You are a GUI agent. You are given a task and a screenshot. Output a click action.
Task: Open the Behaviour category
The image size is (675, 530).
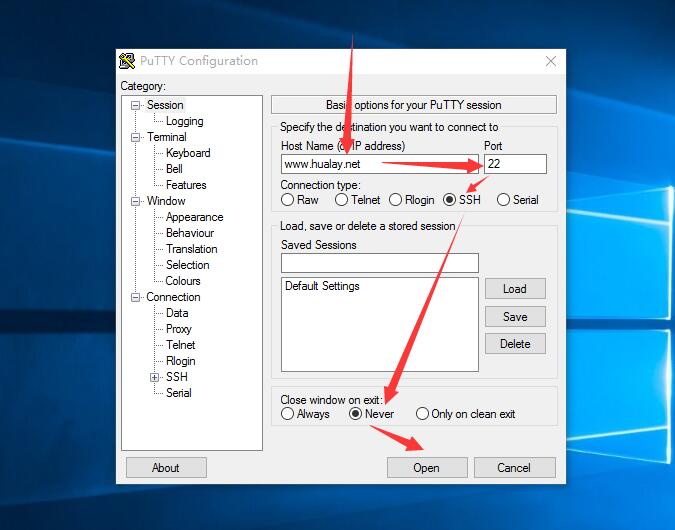(x=190, y=233)
